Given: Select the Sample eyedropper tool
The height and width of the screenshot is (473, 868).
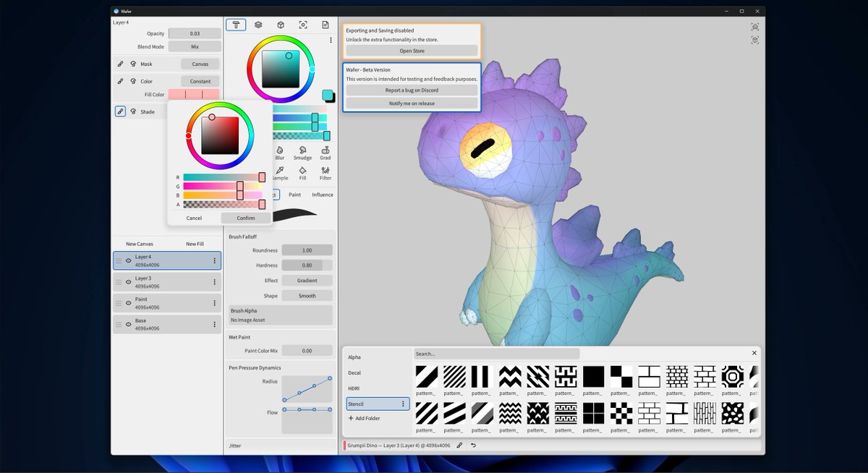Looking at the screenshot, I should point(280,173).
